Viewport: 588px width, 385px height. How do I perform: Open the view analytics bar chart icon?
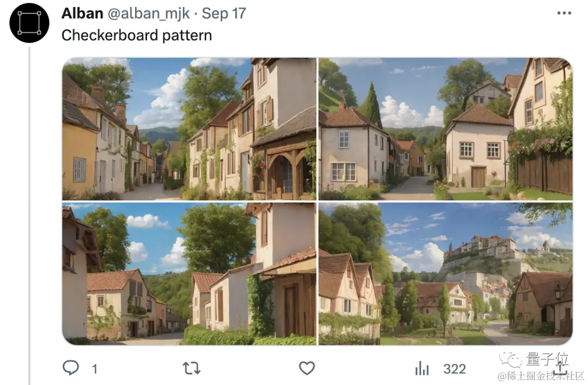click(422, 368)
